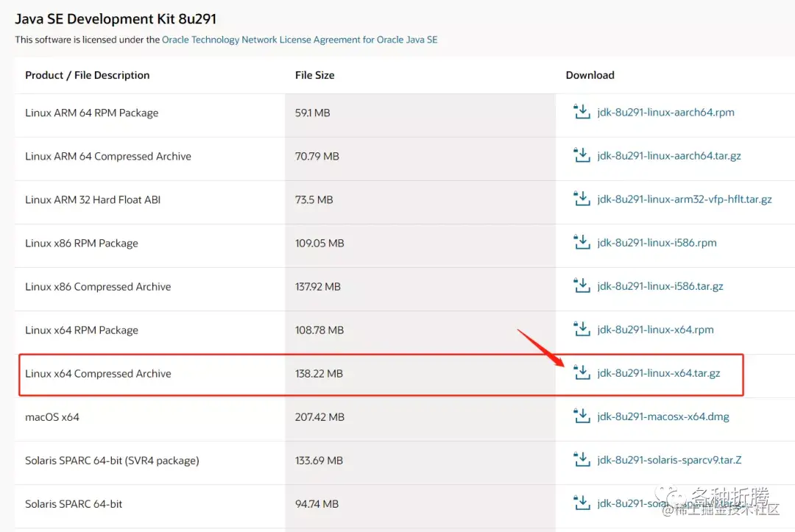Download jdk-8u291-linux-arm32-vfp-hflt.tar.gz link
The height and width of the screenshot is (532, 795).
(x=684, y=199)
